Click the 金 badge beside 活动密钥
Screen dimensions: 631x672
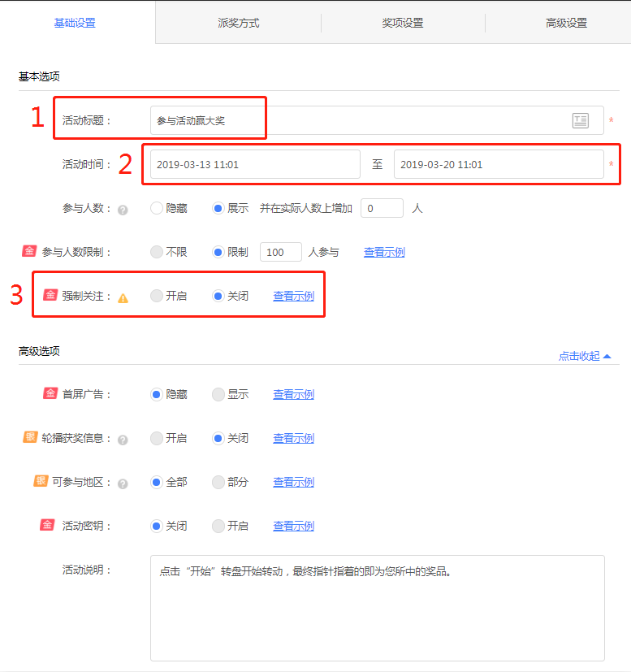click(x=47, y=525)
